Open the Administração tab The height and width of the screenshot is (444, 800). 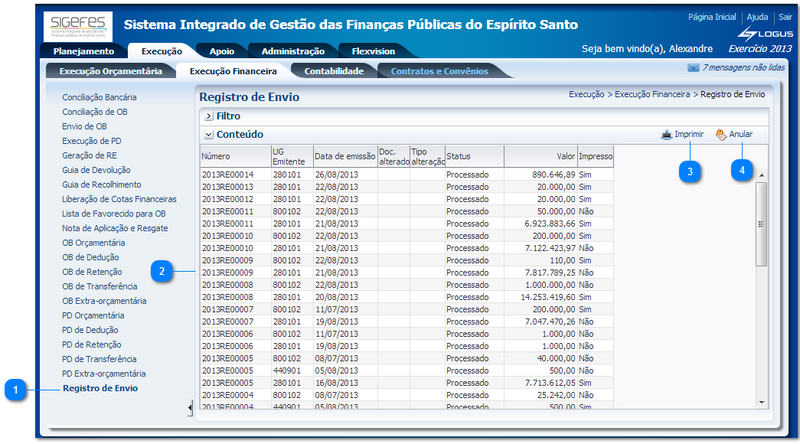tap(293, 51)
